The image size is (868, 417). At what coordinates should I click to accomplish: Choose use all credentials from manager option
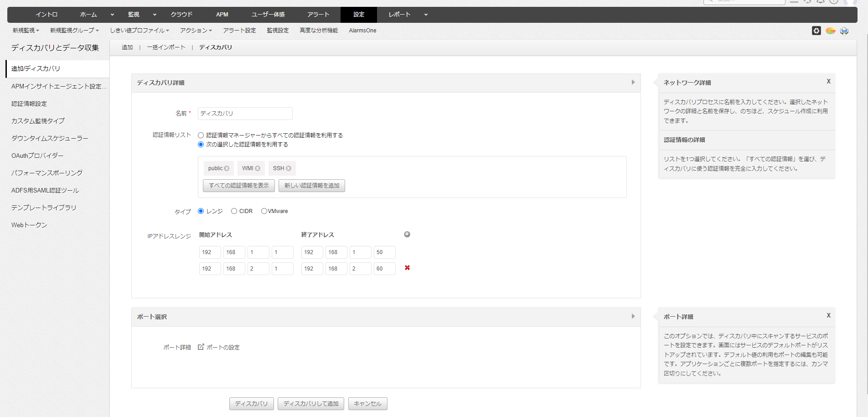point(201,136)
